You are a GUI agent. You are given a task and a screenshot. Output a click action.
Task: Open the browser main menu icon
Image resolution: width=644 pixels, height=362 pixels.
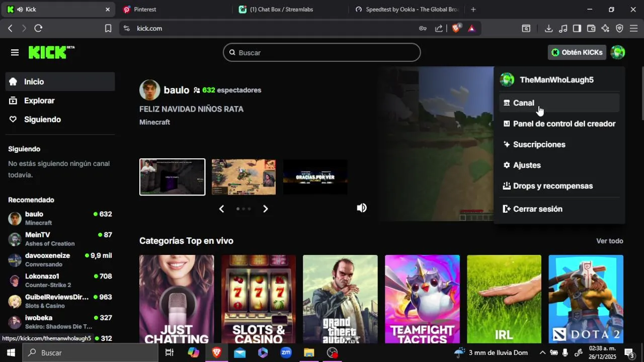click(633, 29)
